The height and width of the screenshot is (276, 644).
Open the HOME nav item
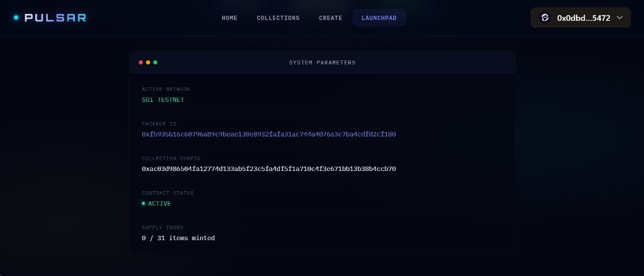230,18
